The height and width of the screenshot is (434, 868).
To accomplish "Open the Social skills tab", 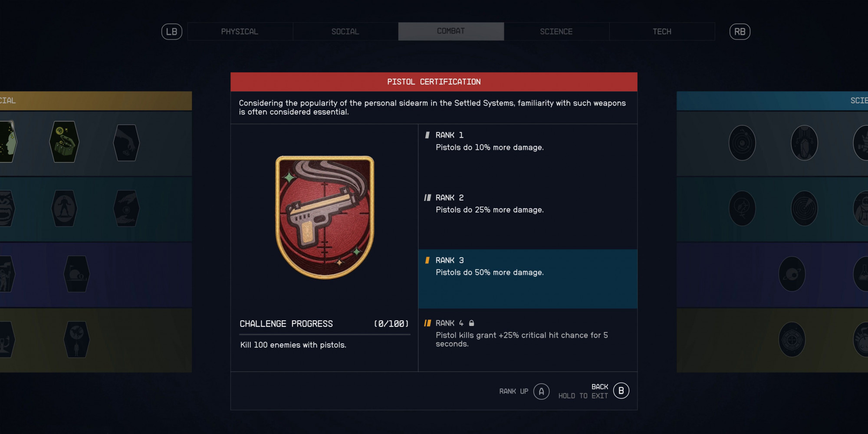I will pos(345,32).
